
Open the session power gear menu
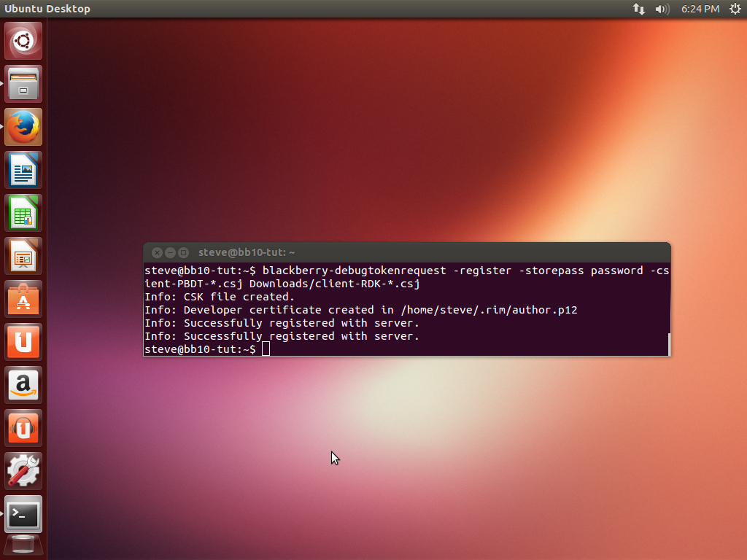(735, 9)
